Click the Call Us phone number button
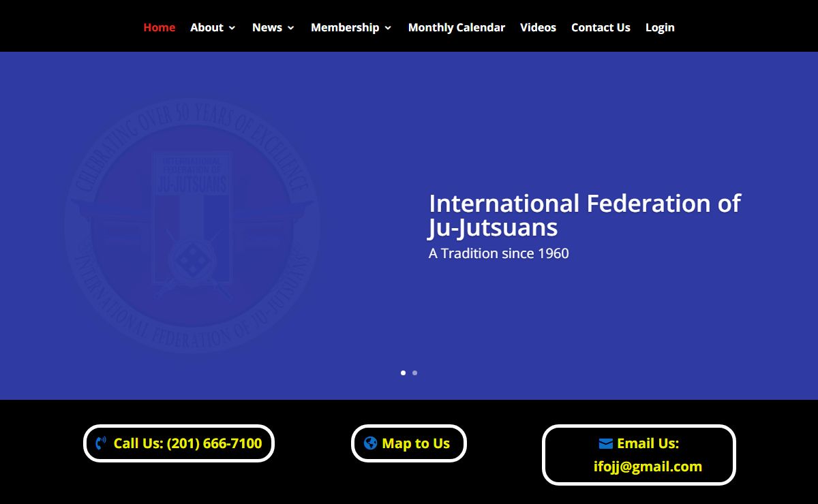Image resolution: width=818 pixels, height=504 pixels. pyautogui.click(x=179, y=443)
